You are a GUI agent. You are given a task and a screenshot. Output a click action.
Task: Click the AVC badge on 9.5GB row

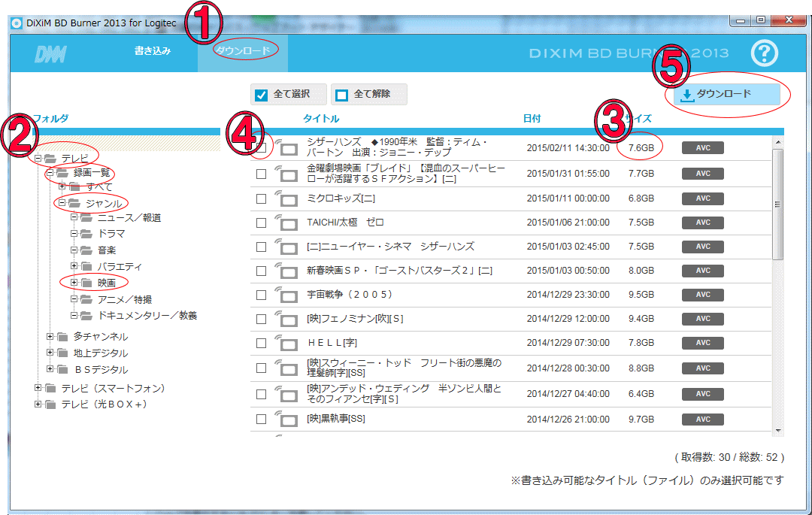pos(703,295)
